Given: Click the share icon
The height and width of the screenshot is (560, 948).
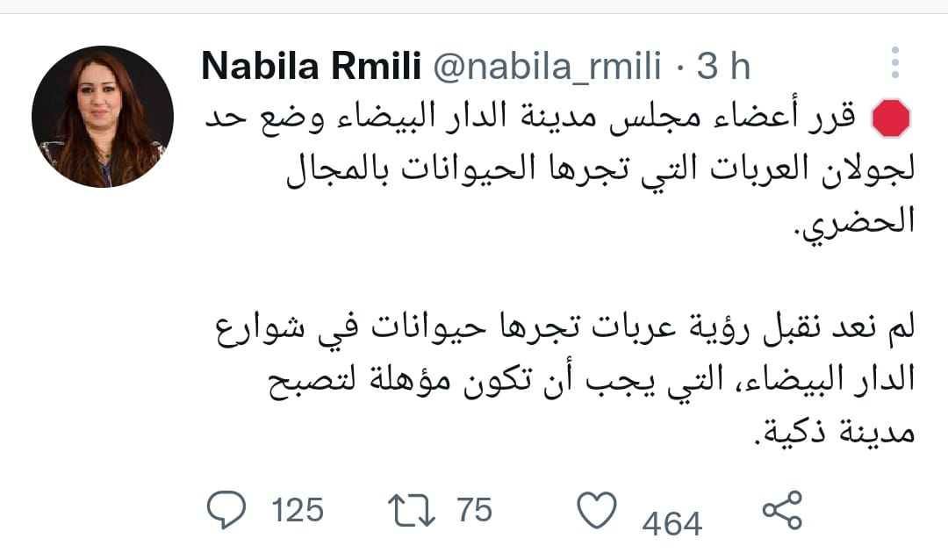Looking at the screenshot, I should pos(782,511).
